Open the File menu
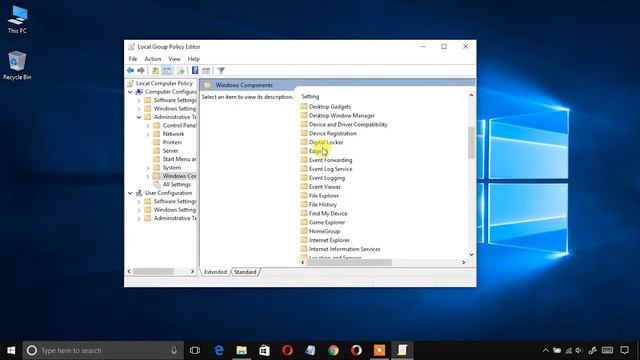 133,59
